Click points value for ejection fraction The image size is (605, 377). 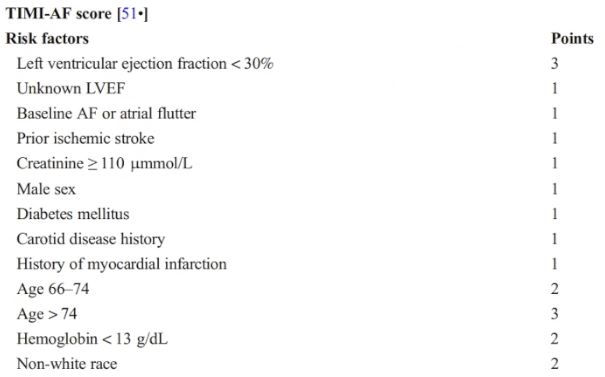click(554, 64)
